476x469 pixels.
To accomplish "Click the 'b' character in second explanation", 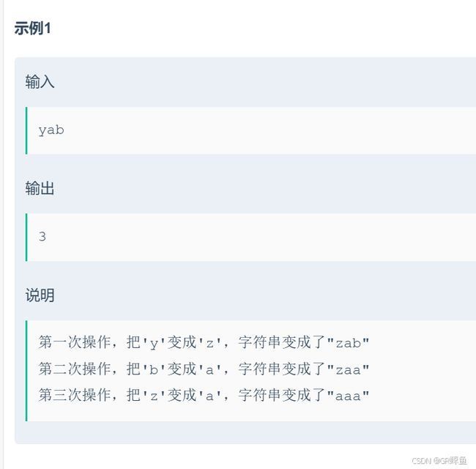I will pos(154,369).
